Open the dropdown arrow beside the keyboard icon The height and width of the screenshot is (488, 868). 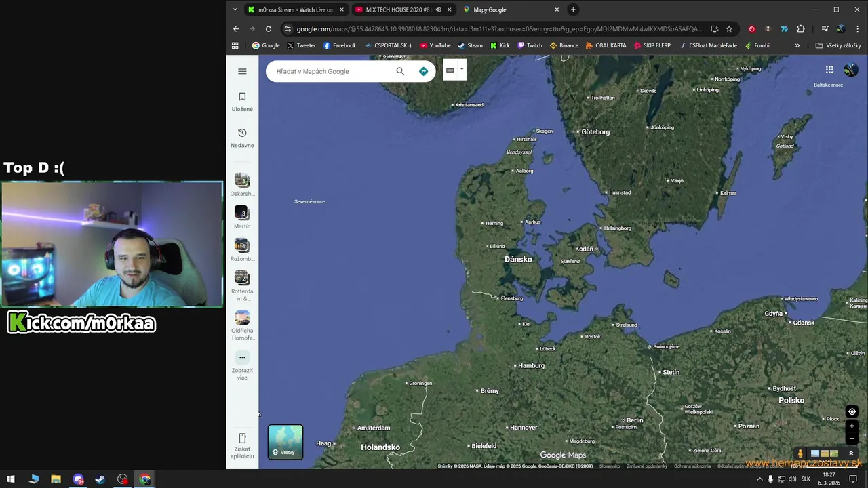pyautogui.click(x=462, y=69)
